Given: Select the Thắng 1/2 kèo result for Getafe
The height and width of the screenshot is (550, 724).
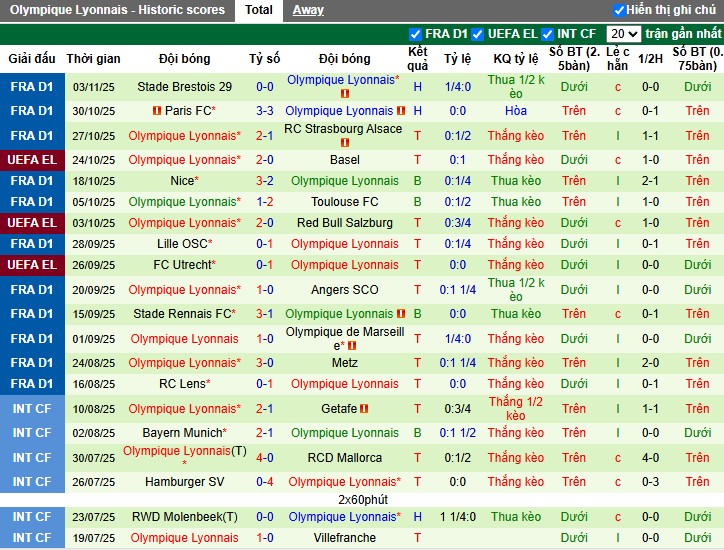Looking at the screenshot, I should click(x=516, y=409).
